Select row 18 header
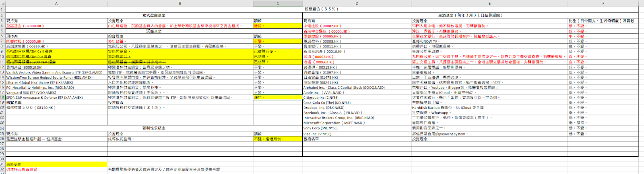The width and height of the screenshot is (644, 174). pyautogui.click(x=3, y=97)
